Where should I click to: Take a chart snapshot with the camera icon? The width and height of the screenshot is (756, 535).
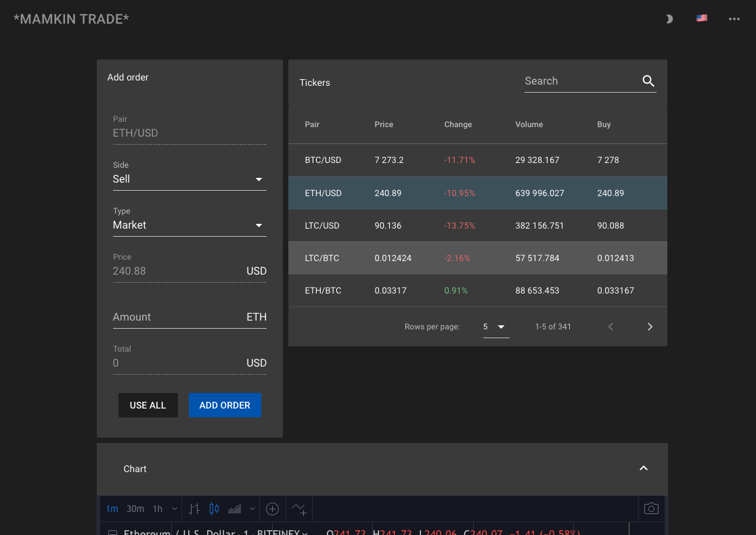click(650, 509)
